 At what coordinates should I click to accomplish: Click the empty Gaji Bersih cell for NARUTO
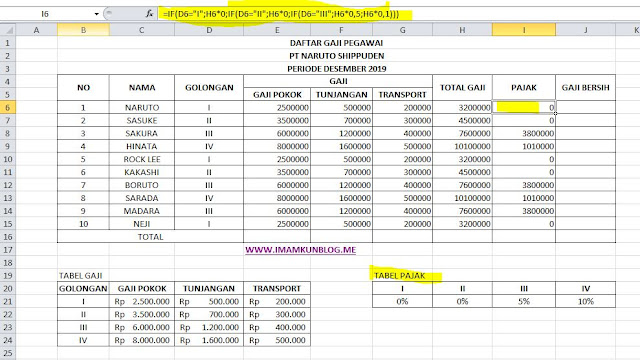[x=585, y=107]
